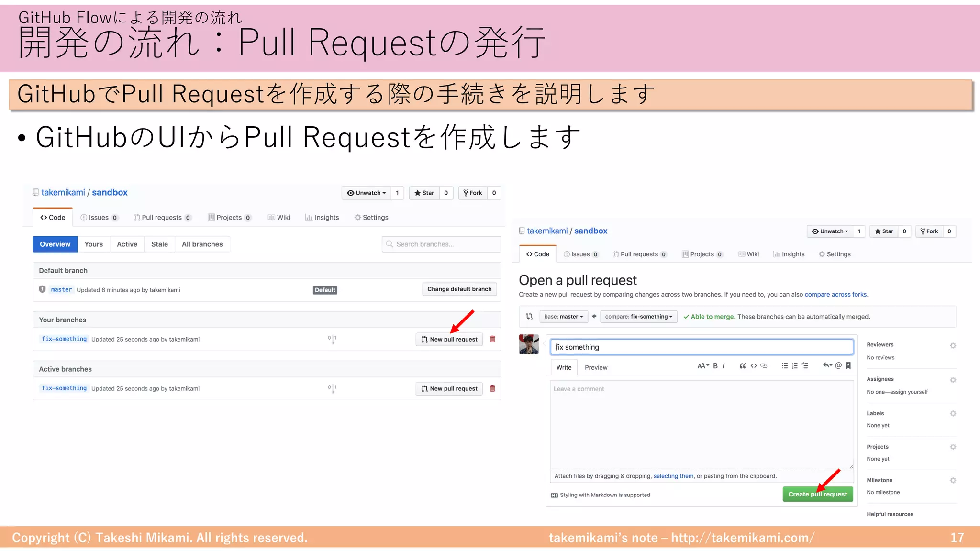This screenshot has height=551, width=980.
Task: Open the Projects tab in the right screenshot
Action: (702, 254)
